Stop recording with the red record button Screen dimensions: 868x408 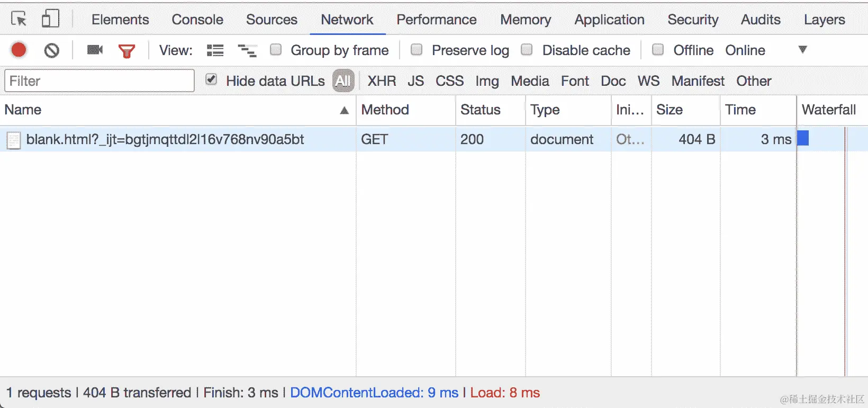point(19,50)
